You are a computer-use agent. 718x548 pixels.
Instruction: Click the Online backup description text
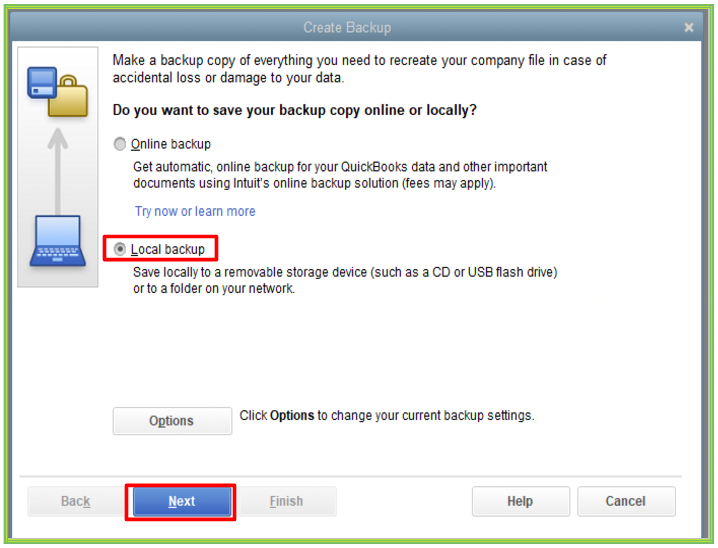pos(340,175)
